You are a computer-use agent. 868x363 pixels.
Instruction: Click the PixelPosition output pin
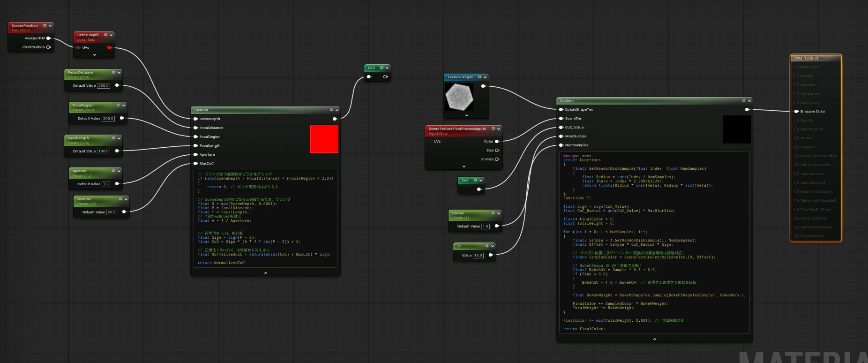pos(48,47)
